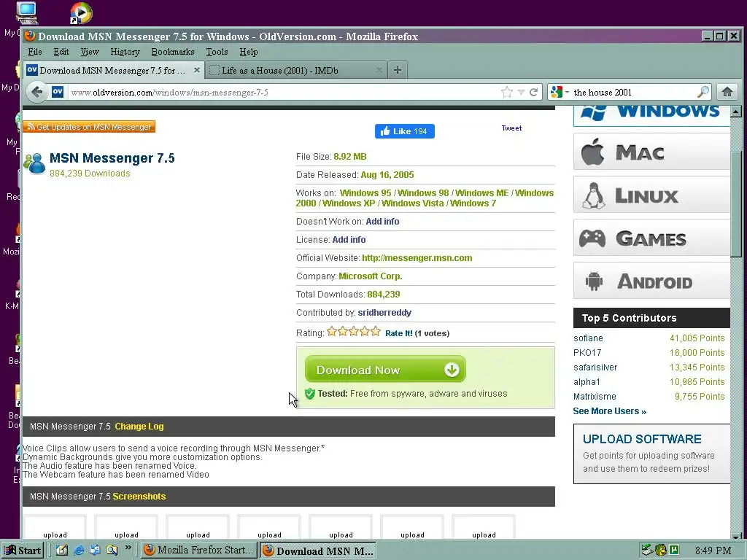This screenshot has height=560, width=747.
Task: Click the My Computer desktop icon
Action: tap(27, 13)
